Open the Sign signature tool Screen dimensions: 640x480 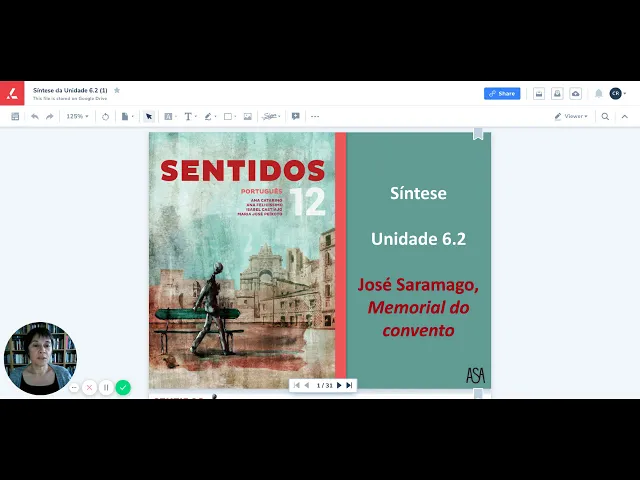point(271,117)
